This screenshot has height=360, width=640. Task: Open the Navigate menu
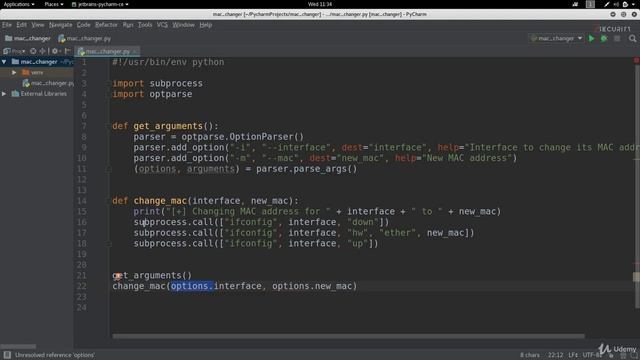pos(60,25)
